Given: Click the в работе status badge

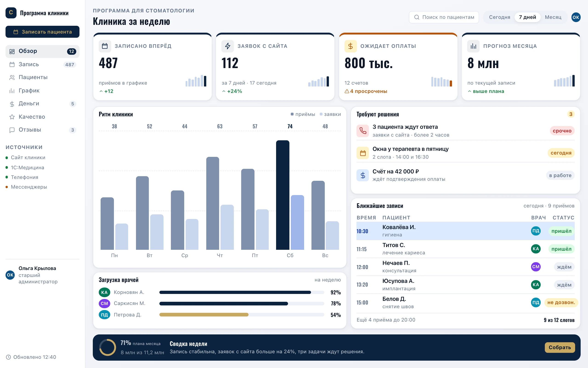Looking at the screenshot, I should pos(560,175).
